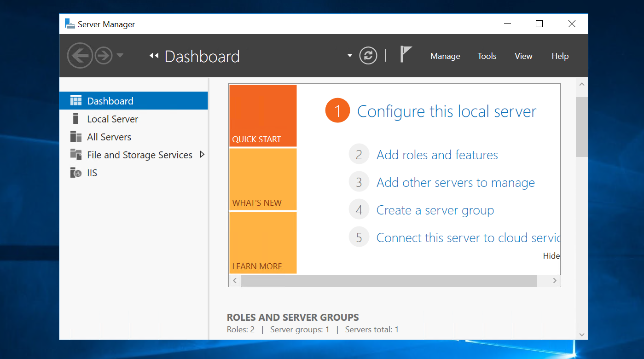This screenshot has width=644, height=359.
Task: Click the horizontal scrollbar thumb
Action: (389, 281)
